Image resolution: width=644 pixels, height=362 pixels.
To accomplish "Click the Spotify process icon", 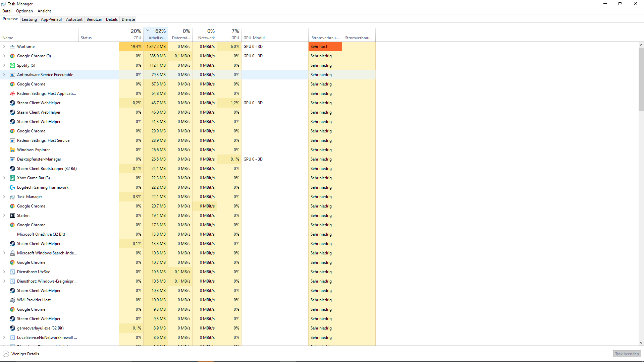I will pyautogui.click(x=12, y=65).
